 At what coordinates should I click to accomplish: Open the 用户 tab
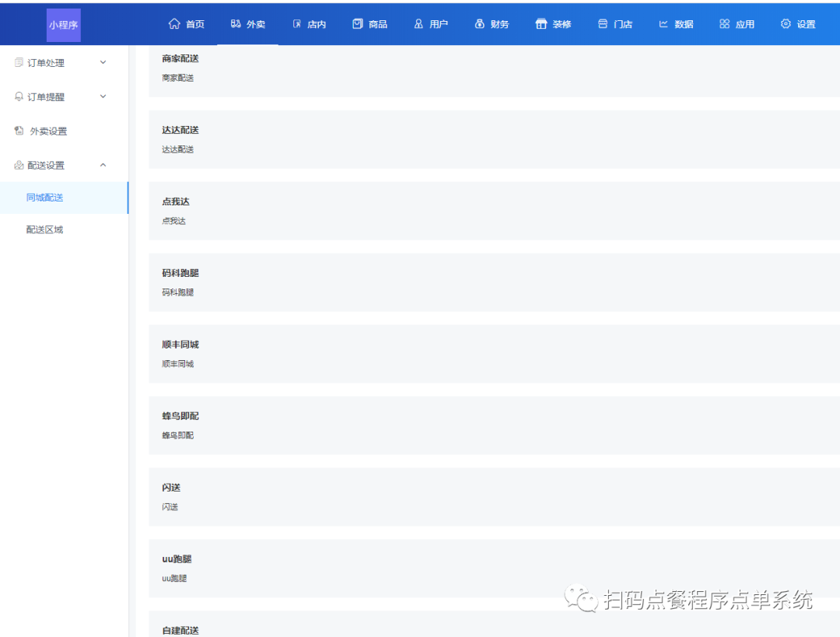coord(431,24)
